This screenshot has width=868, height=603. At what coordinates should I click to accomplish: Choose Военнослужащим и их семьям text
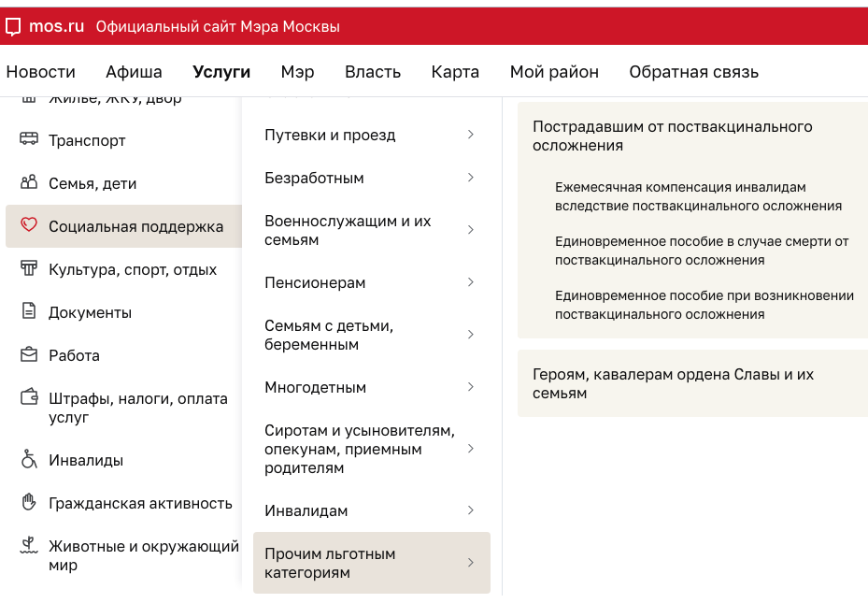click(x=348, y=230)
